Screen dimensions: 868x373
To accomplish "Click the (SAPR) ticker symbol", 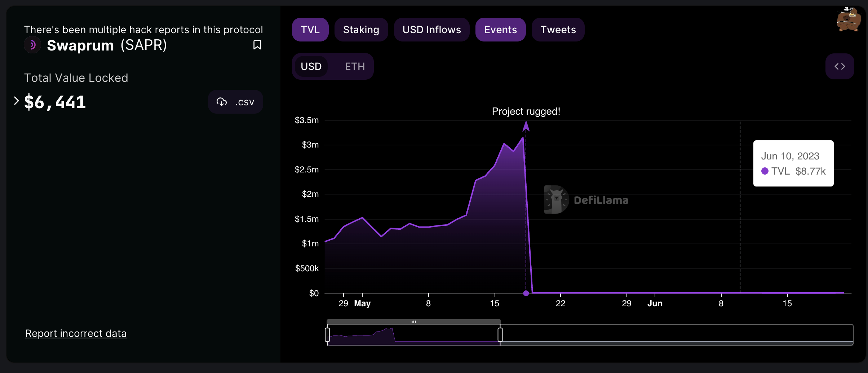I will [x=144, y=45].
